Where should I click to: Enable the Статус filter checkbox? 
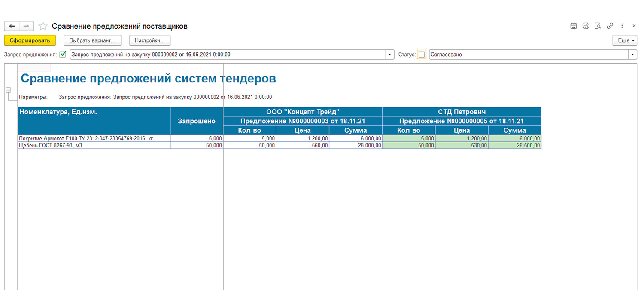tap(422, 55)
